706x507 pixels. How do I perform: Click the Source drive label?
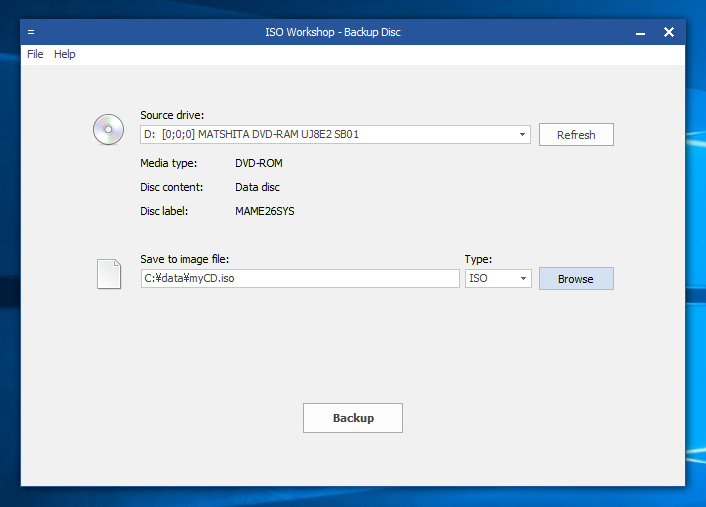[172, 115]
